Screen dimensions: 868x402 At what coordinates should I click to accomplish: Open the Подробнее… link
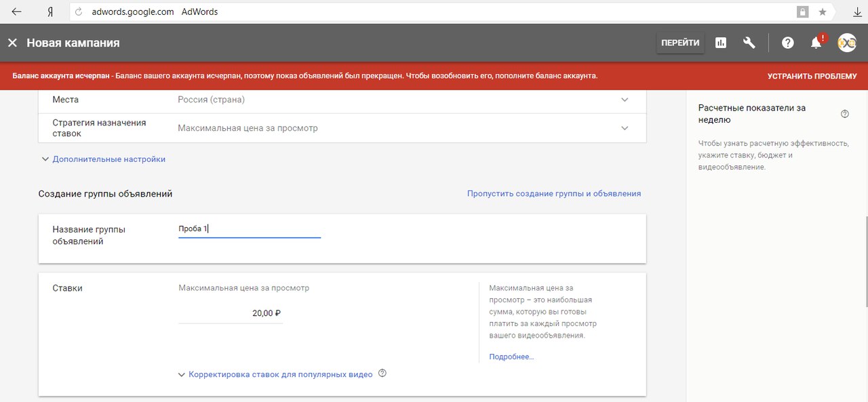(511, 357)
